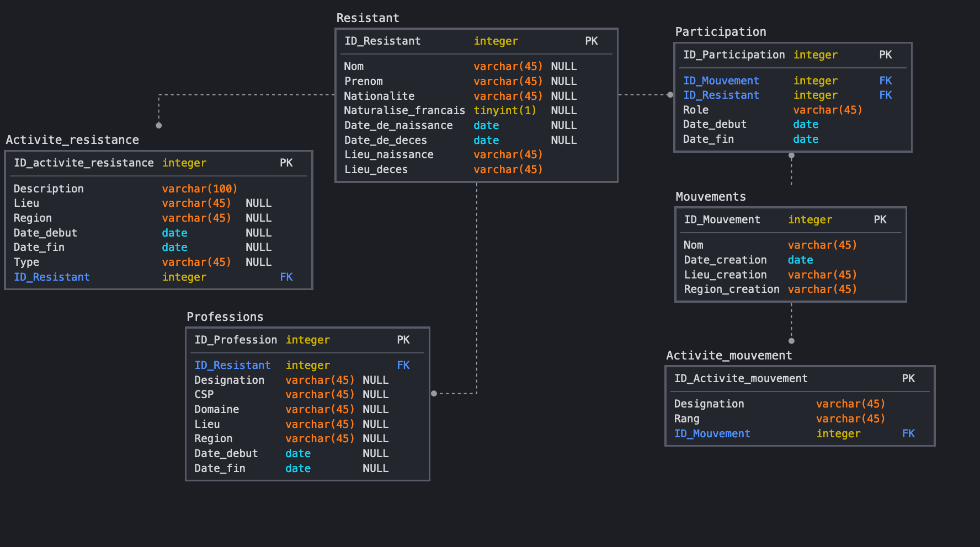
Task: Select the Activite_mouvement table title
Action: click(729, 355)
